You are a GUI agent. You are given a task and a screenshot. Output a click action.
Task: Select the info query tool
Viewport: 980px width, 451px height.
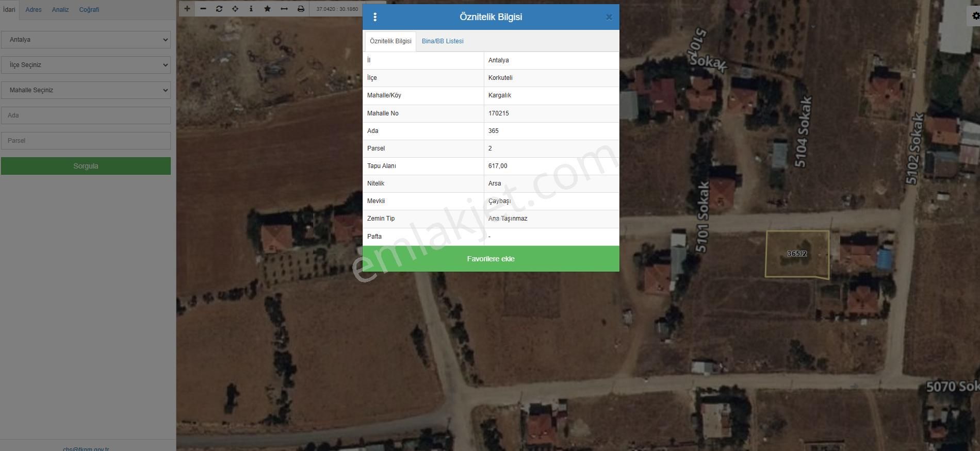(251, 9)
